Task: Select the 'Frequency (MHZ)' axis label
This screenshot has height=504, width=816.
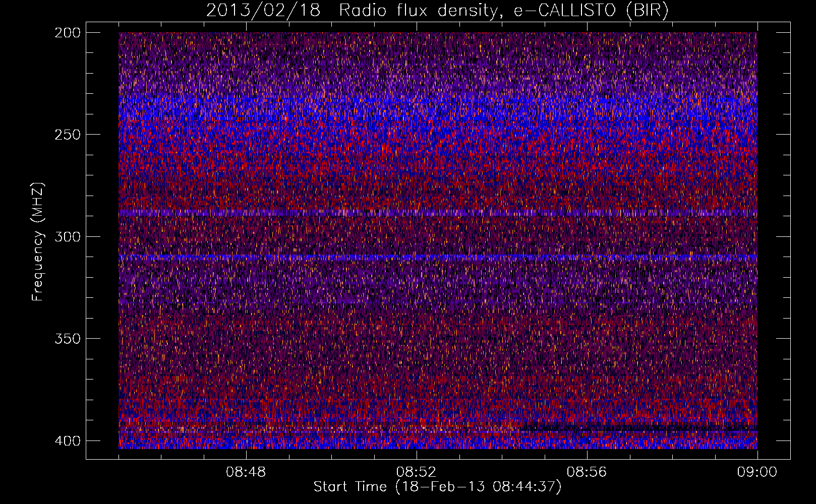Action: [38, 242]
